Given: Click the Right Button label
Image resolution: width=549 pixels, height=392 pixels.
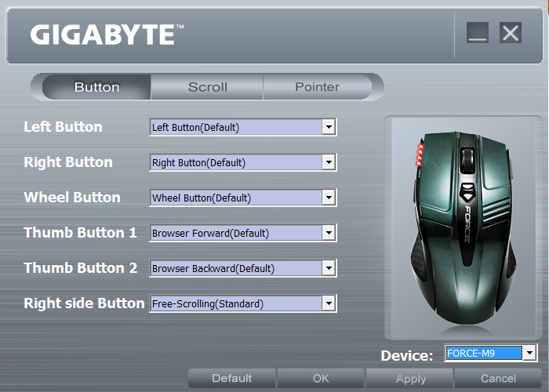Looking at the screenshot, I should pyautogui.click(x=68, y=162).
